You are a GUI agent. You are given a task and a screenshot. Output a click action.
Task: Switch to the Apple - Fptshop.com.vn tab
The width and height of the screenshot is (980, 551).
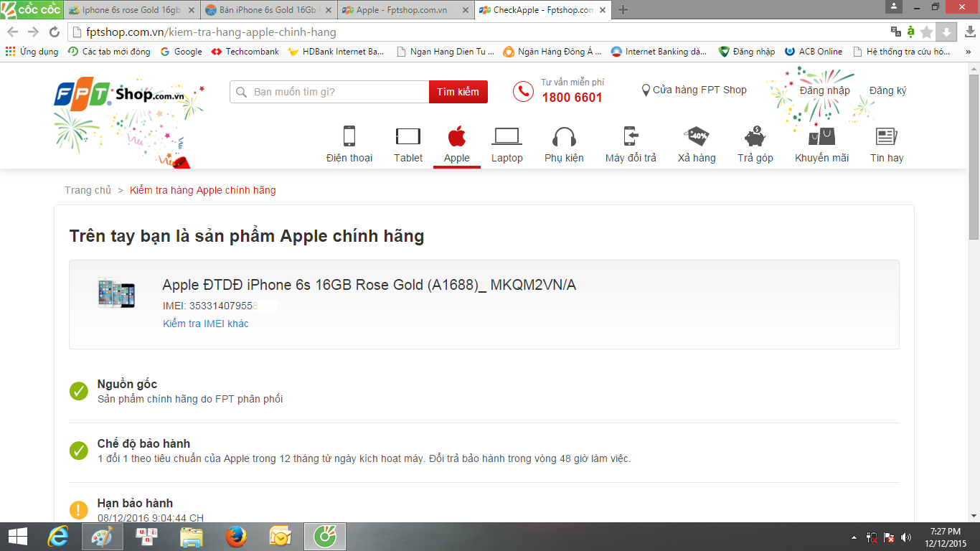(x=403, y=10)
